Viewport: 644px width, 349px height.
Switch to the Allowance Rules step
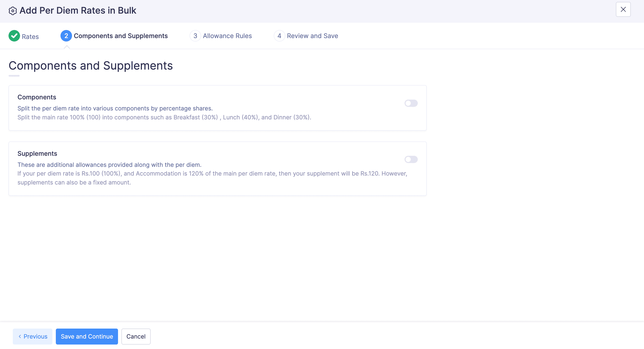click(227, 36)
